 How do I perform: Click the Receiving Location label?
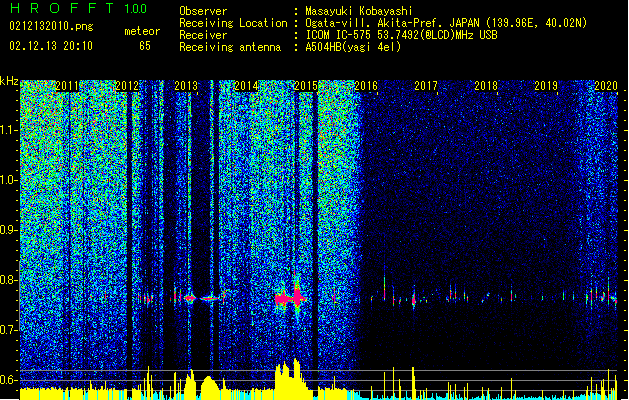pos(233,23)
